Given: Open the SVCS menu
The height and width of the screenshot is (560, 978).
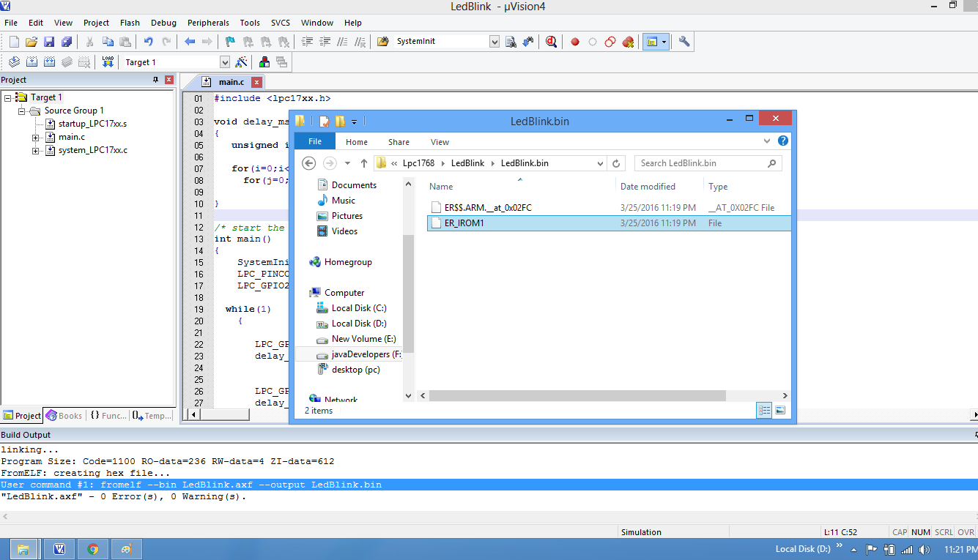Looking at the screenshot, I should [x=281, y=23].
